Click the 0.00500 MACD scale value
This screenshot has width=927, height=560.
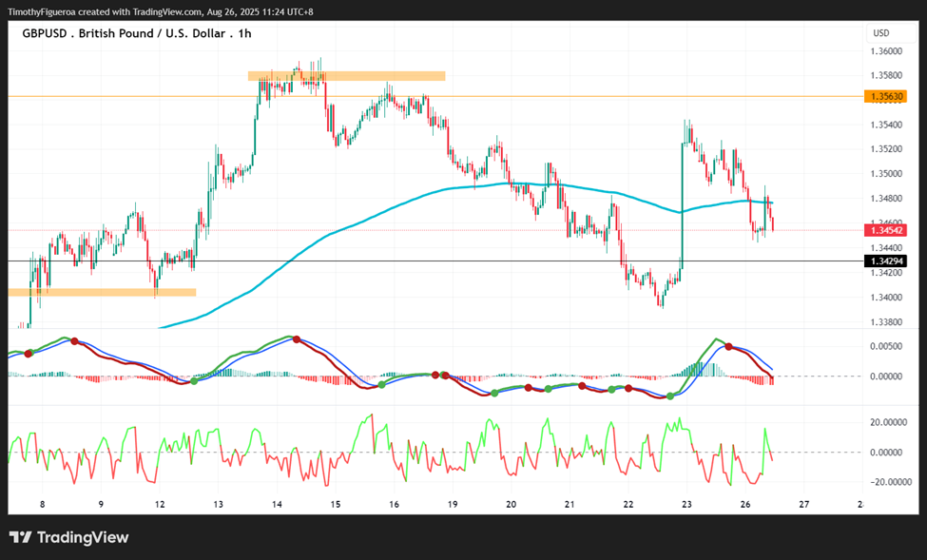coord(886,346)
